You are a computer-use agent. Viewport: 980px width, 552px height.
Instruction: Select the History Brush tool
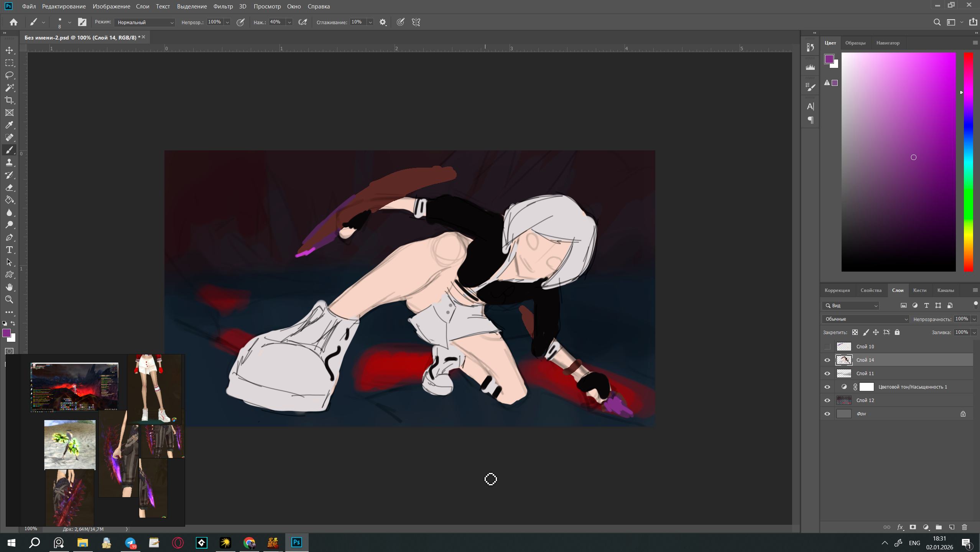pos(9,175)
